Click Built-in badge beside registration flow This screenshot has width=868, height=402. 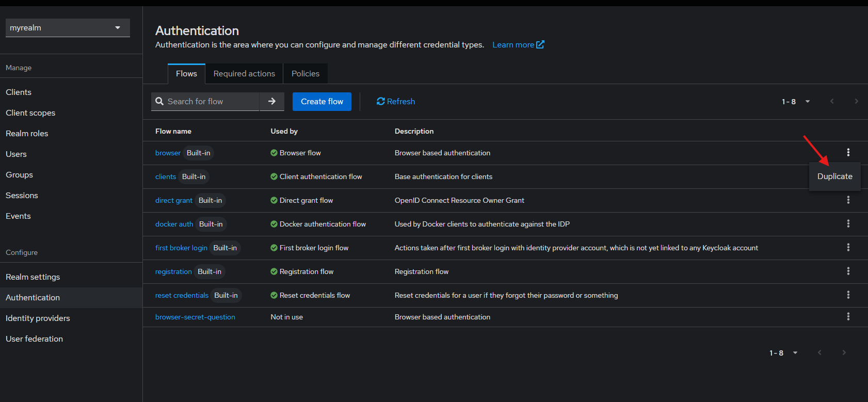210,271
